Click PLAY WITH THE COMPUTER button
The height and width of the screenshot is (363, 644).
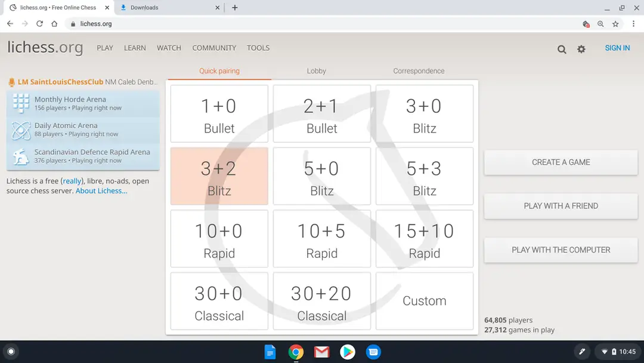[x=561, y=250]
